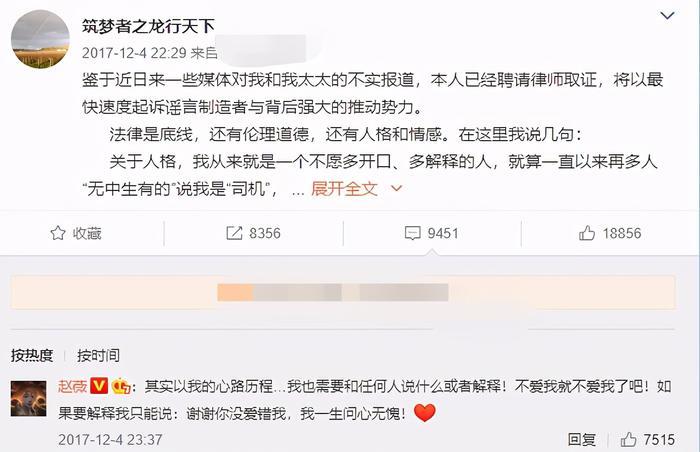The image size is (700, 452).
Task: Click the arrow after 展开全文
Action: [396, 189]
